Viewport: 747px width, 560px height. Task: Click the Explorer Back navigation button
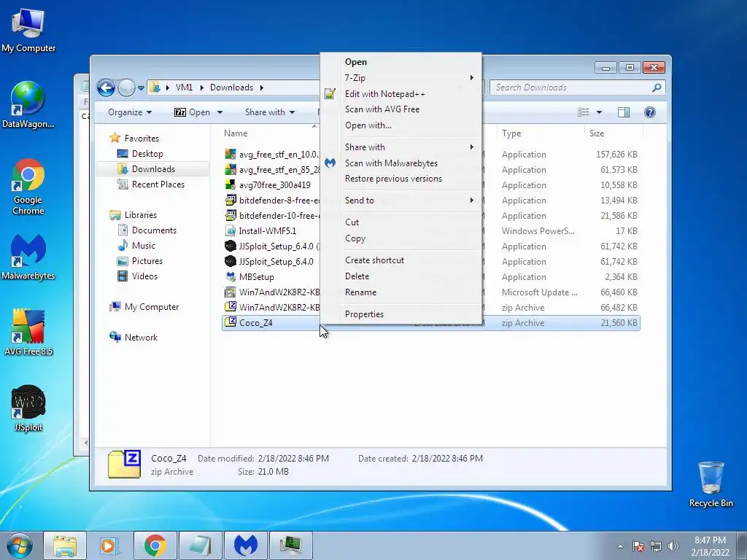click(106, 87)
